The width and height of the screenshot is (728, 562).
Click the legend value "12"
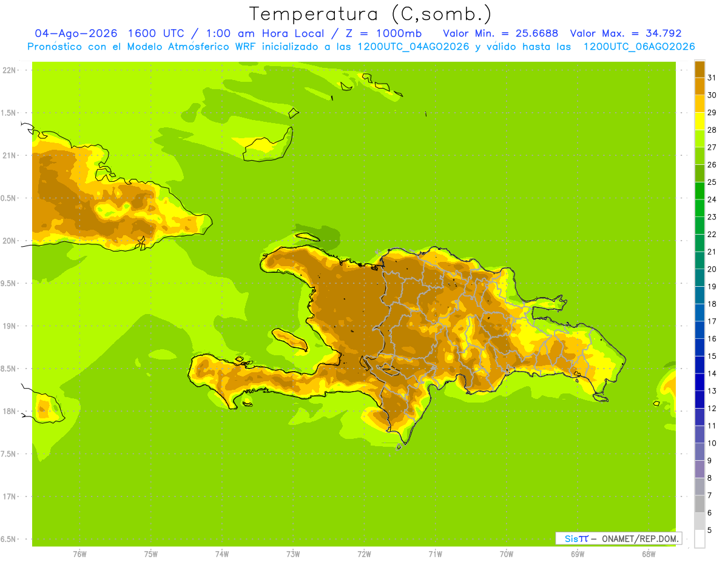712,408
